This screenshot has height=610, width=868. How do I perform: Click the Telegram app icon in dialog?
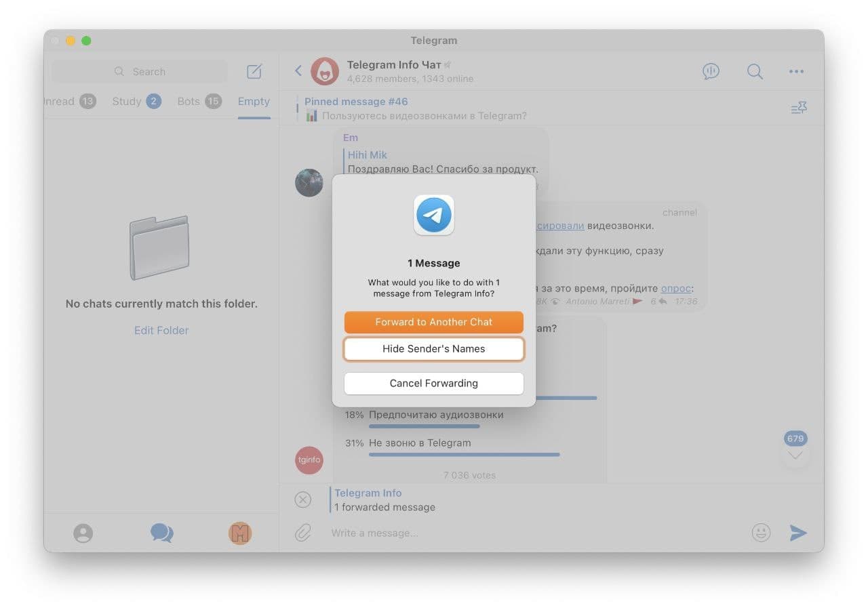coord(434,216)
